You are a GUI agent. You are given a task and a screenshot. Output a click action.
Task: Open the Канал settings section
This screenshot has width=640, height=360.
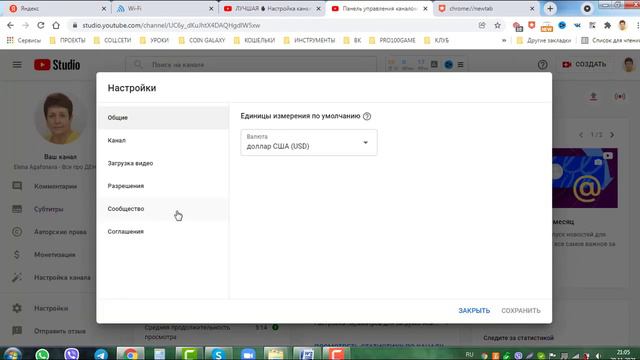click(x=163, y=140)
